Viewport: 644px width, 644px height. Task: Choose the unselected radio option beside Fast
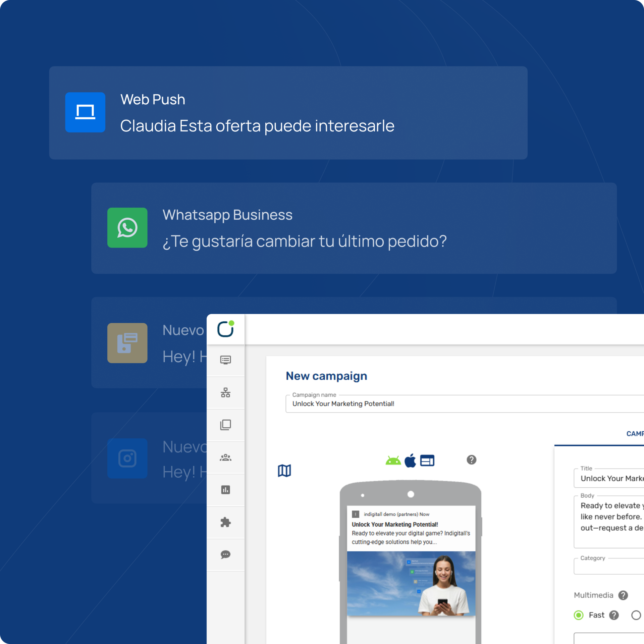(636, 615)
